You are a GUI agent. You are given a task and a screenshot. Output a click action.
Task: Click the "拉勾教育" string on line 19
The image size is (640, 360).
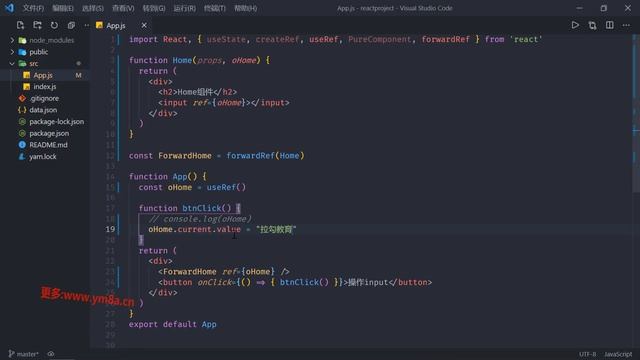[276, 229]
